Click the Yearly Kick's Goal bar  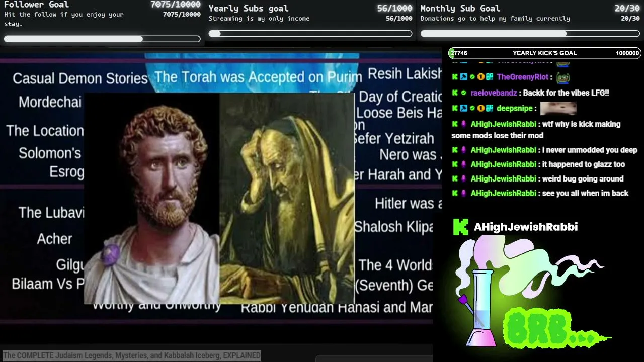pyautogui.click(x=545, y=53)
